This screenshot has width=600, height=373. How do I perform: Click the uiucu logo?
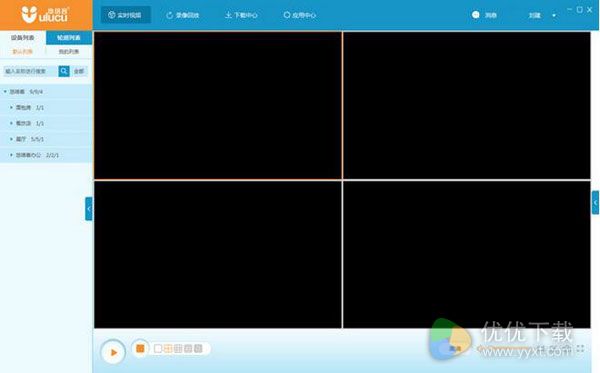click(x=45, y=15)
